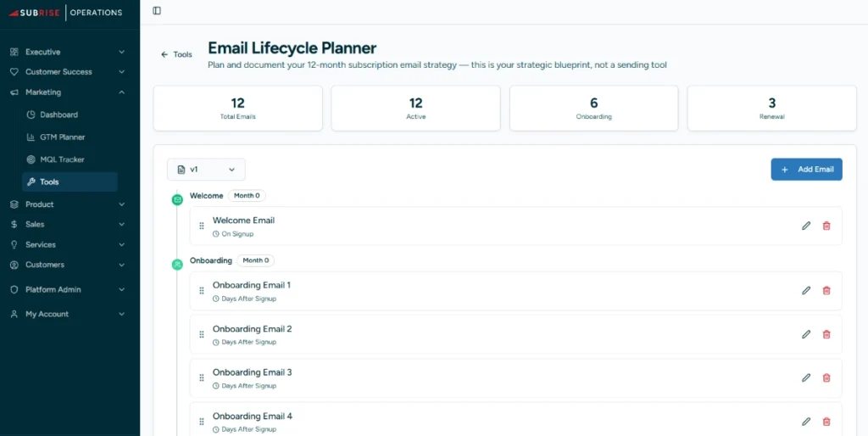Click the Renewal count stat card
Screen dimensions: 868x436
pos(772,108)
